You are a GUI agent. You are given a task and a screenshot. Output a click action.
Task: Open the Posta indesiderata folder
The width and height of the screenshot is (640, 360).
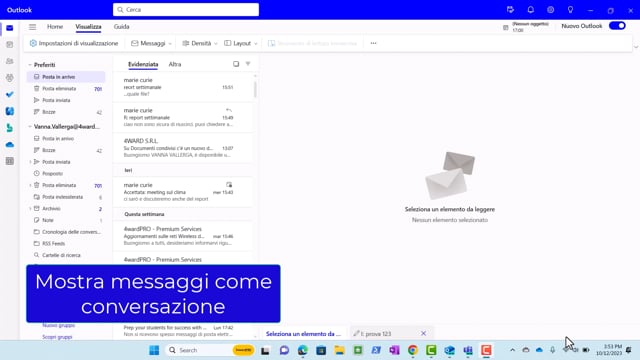coord(66,197)
